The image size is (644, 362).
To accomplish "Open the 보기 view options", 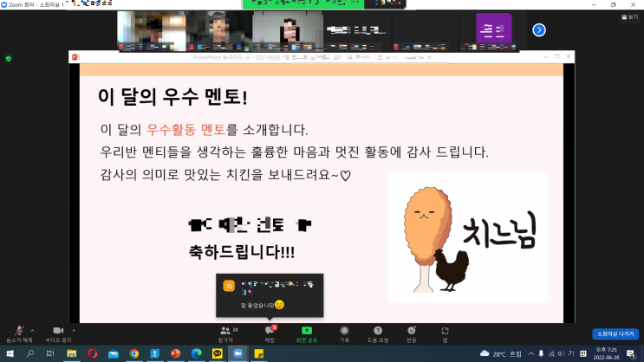I will pos(629,17).
